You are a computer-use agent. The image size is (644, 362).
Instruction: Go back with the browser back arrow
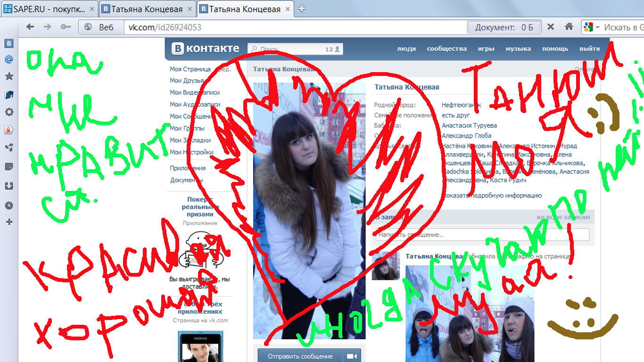point(30,27)
